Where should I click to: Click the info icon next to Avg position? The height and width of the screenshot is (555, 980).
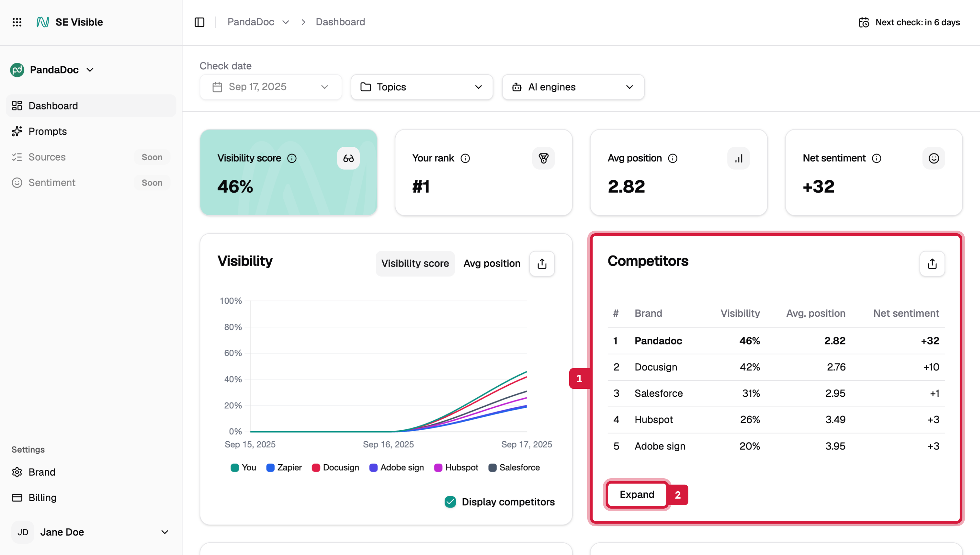(x=673, y=158)
